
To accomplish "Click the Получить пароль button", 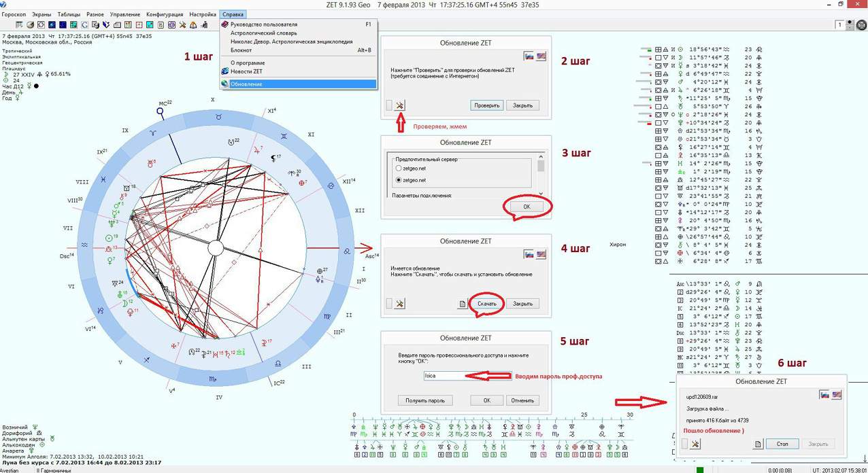I will pyautogui.click(x=425, y=400).
